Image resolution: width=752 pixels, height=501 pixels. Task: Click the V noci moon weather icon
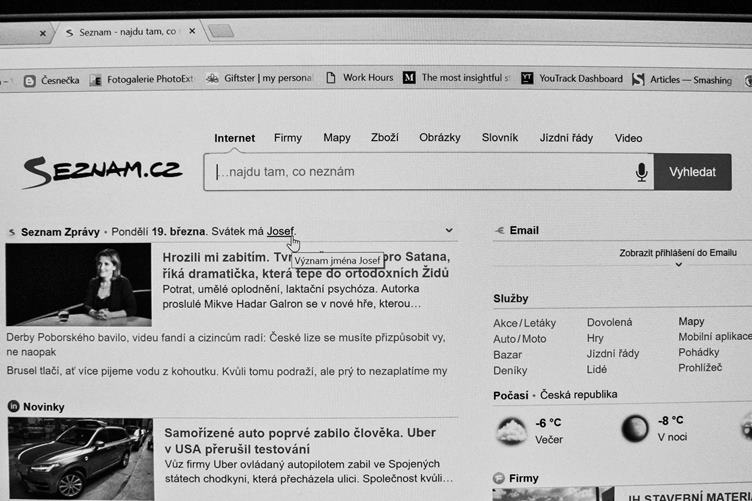(635, 428)
